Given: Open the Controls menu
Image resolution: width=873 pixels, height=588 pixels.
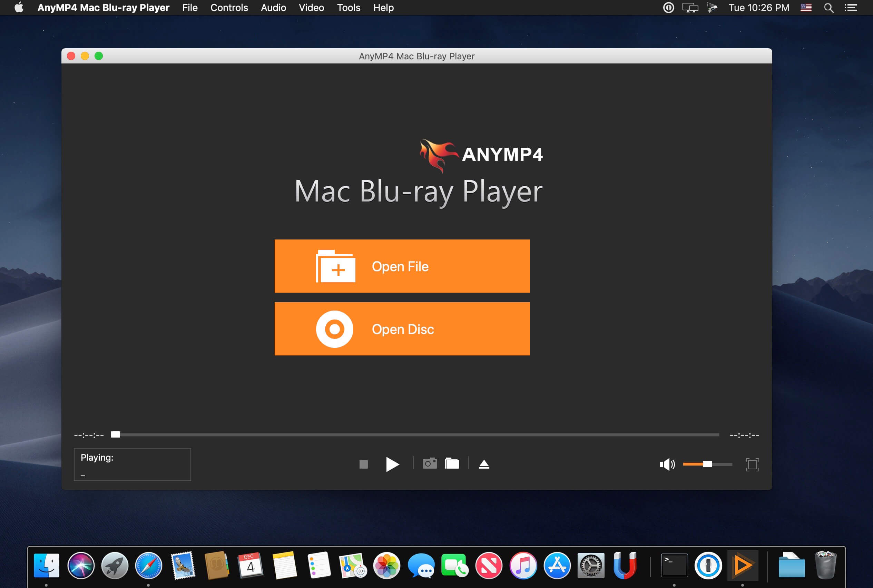Looking at the screenshot, I should click(x=229, y=8).
